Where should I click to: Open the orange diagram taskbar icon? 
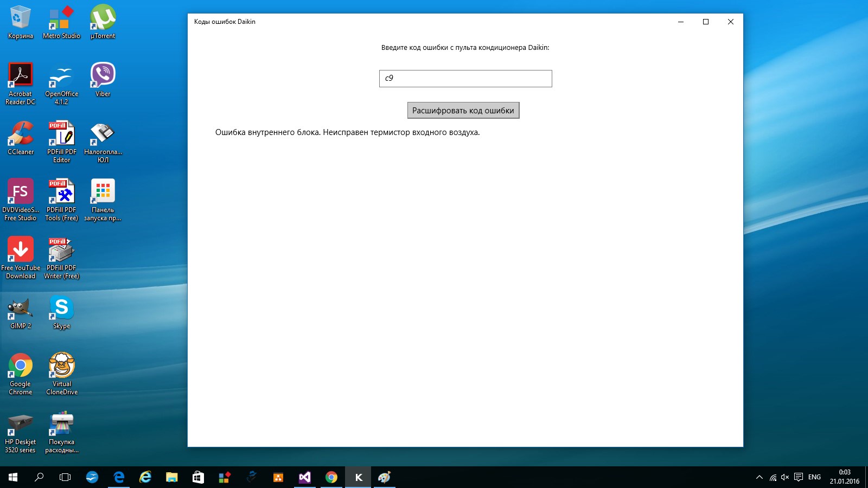click(278, 477)
